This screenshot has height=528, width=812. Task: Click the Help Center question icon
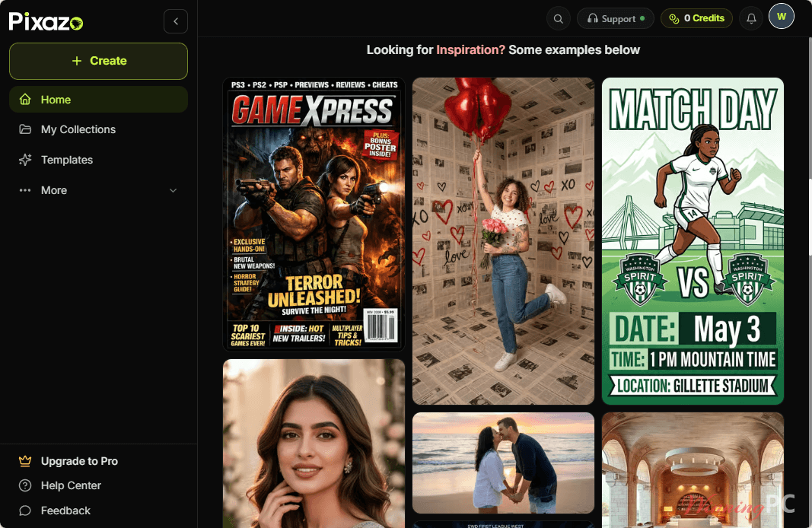coord(25,485)
